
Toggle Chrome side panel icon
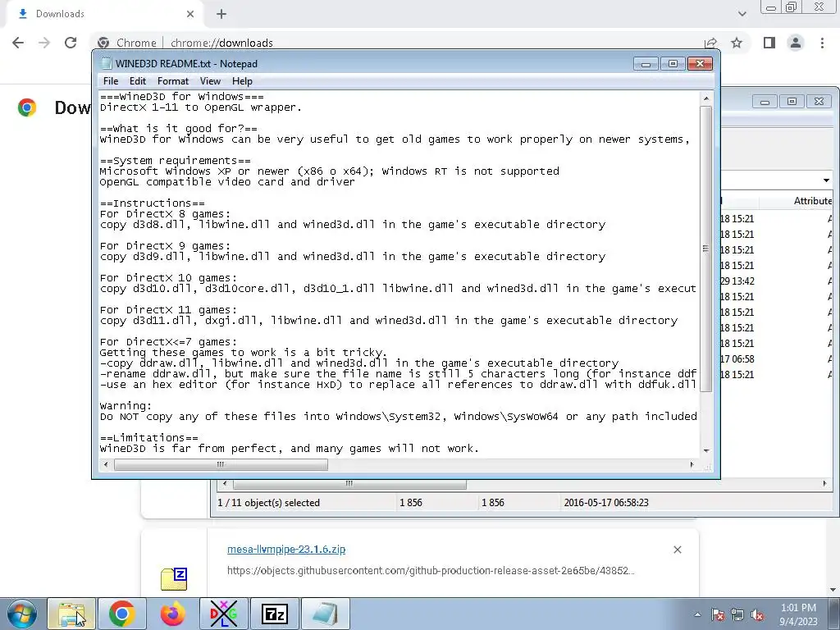(769, 43)
